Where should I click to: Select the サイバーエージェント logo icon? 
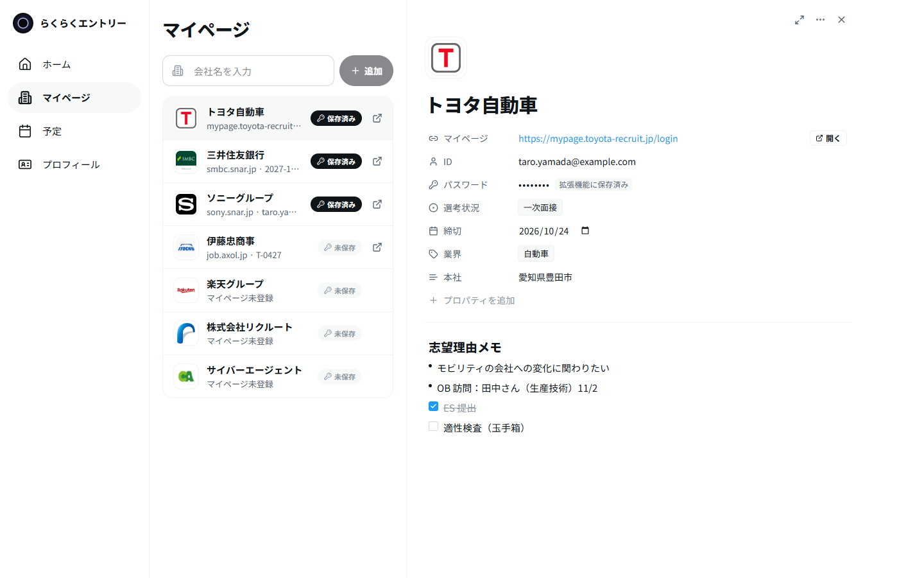[x=186, y=376]
